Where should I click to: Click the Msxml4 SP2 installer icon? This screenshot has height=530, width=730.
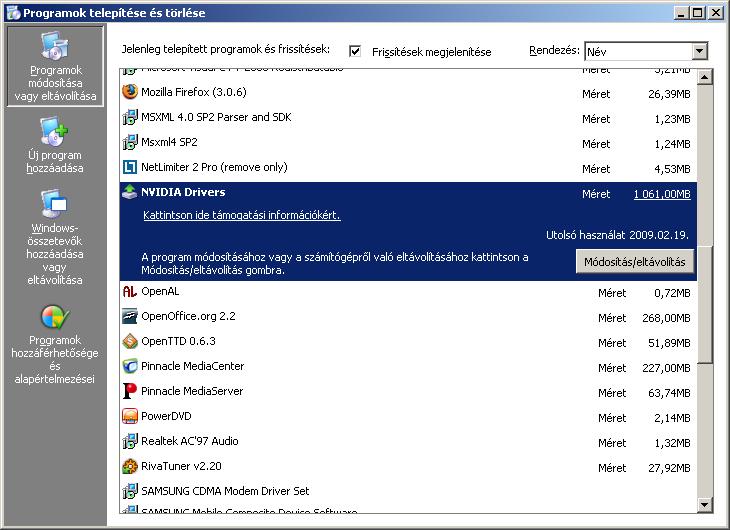[x=130, y=142]
